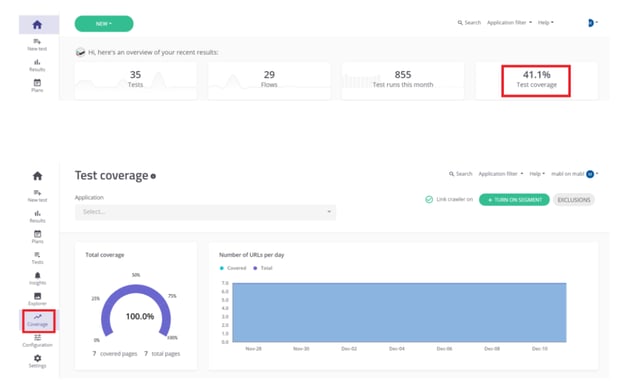Open the green NEW dropdown button
624x386 pixels.
[104, 24]
